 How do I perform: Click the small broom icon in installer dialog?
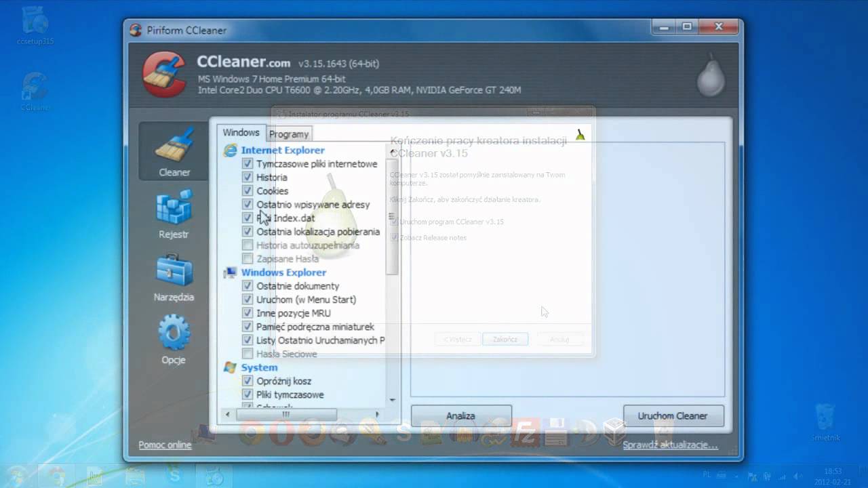[x=580, y=135]
